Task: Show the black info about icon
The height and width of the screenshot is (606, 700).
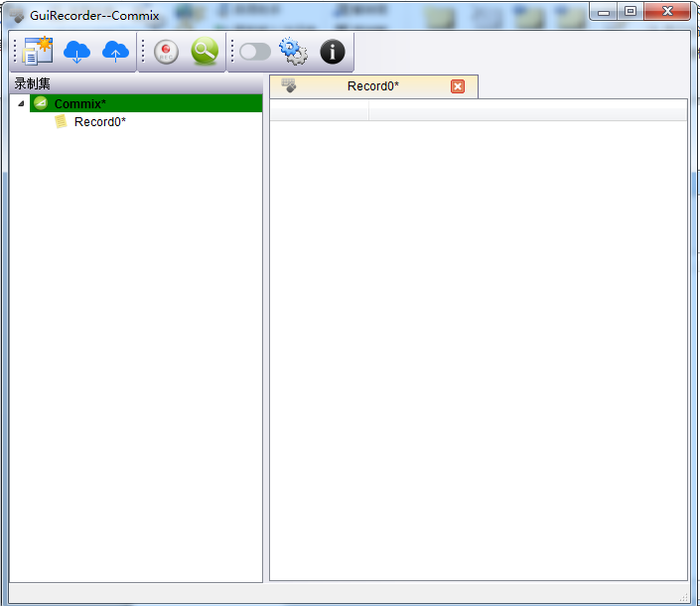Action: [333, 52]
